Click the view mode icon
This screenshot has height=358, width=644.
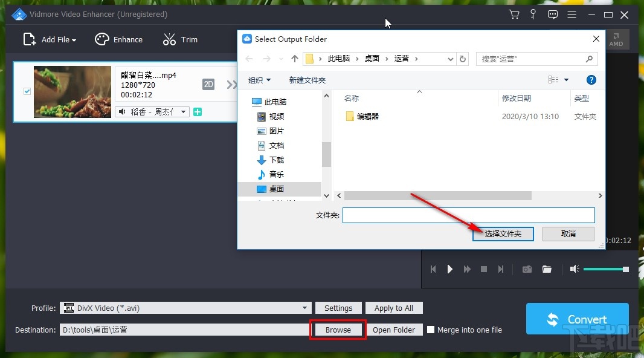(x=553, y=80)
